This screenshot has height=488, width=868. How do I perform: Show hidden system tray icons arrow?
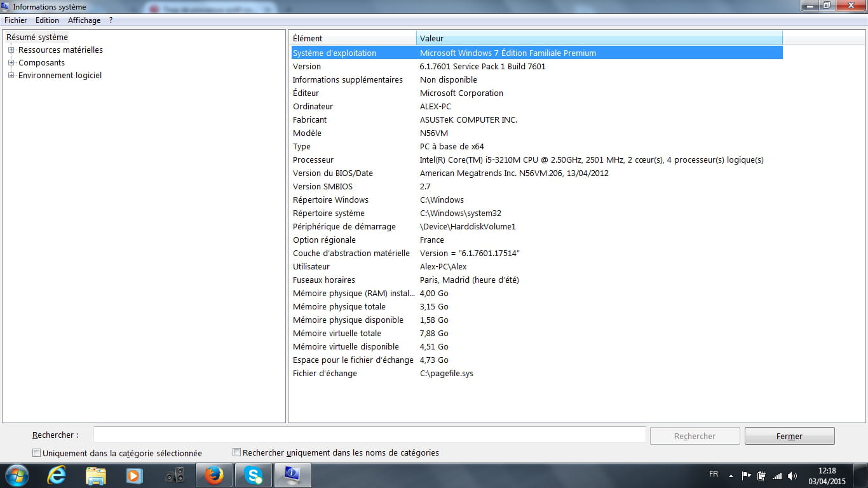click(731, 475)
